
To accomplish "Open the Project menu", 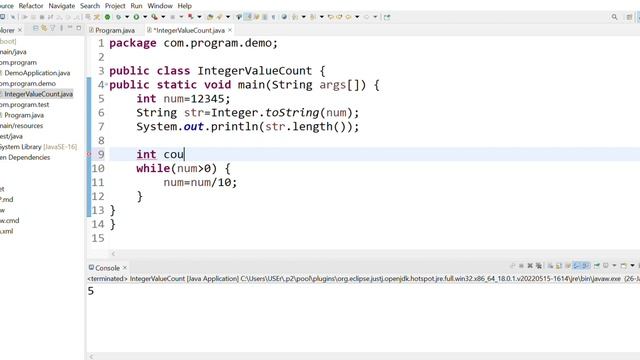I will click(x=115, y=6).
